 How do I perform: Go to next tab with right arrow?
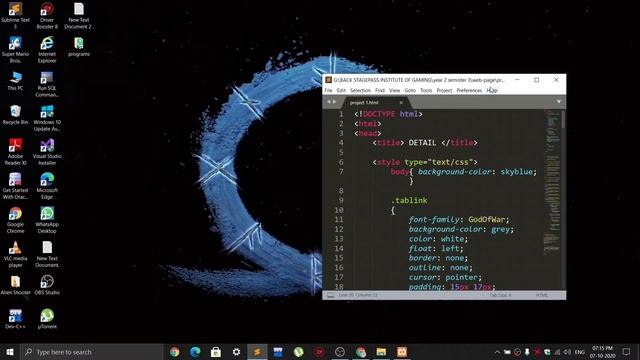tap(335, 102)
